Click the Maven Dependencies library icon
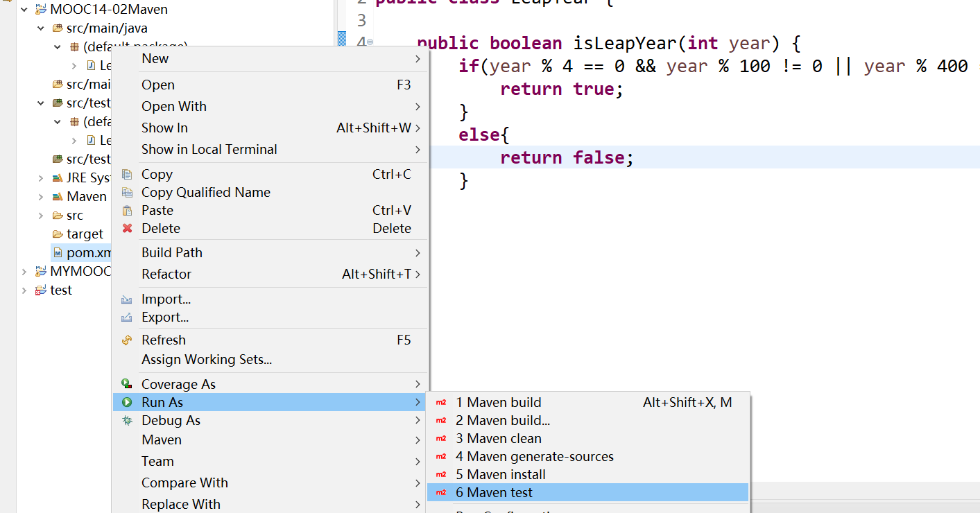The height and width of the screenshot is (513, 980). pyautogui.click(x=58, y=197)
